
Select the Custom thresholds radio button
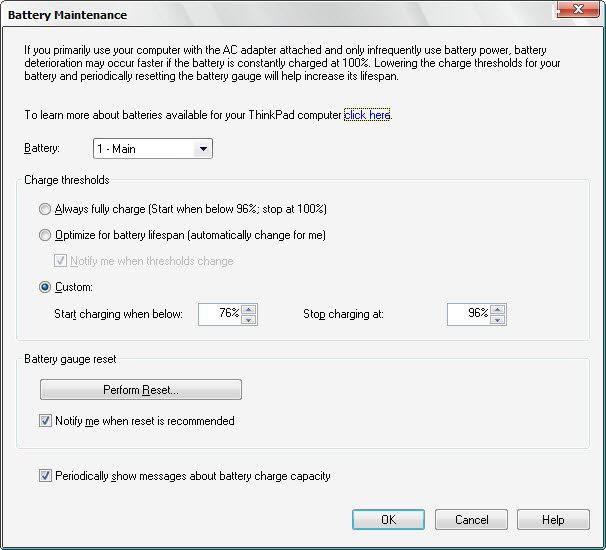(x=45, y=287)
